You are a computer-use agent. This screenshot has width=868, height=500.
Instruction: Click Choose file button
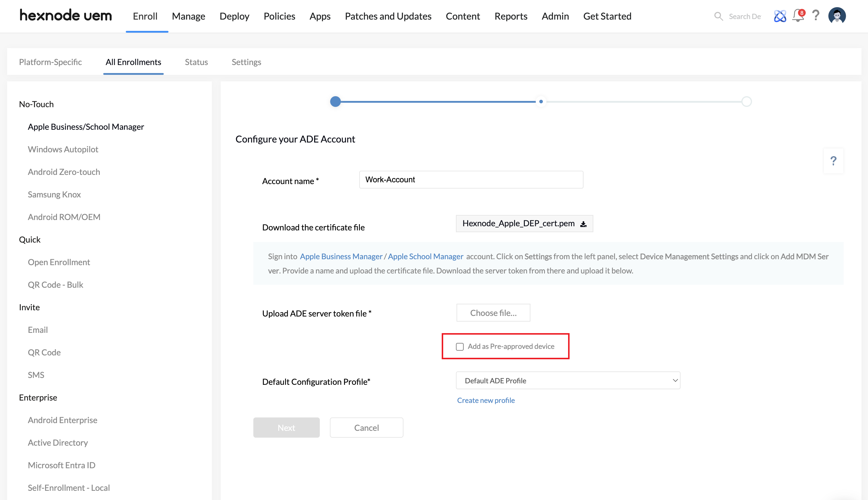(493, 312)
